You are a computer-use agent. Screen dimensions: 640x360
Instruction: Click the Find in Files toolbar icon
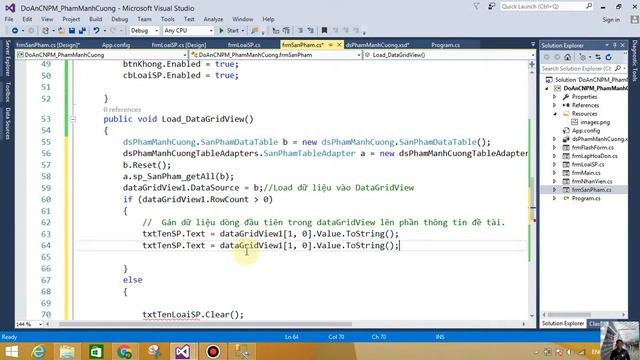255,31
